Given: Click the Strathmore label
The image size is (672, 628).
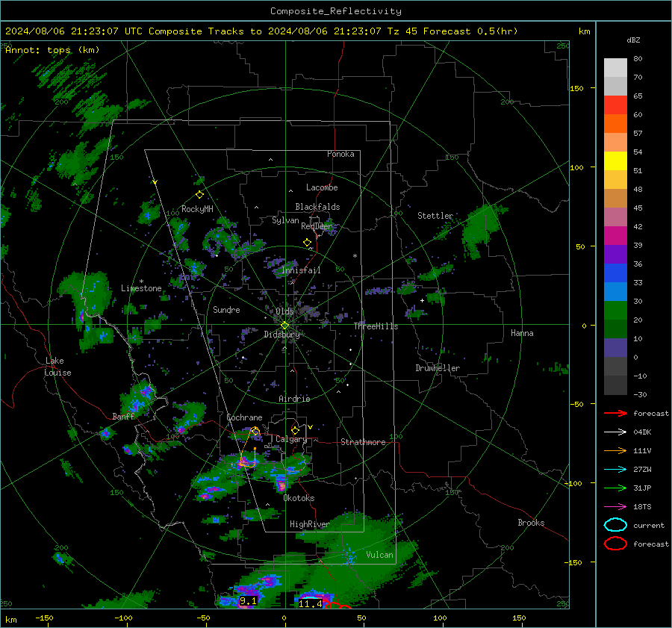Looking at the screenshot, I should [363, 442].
